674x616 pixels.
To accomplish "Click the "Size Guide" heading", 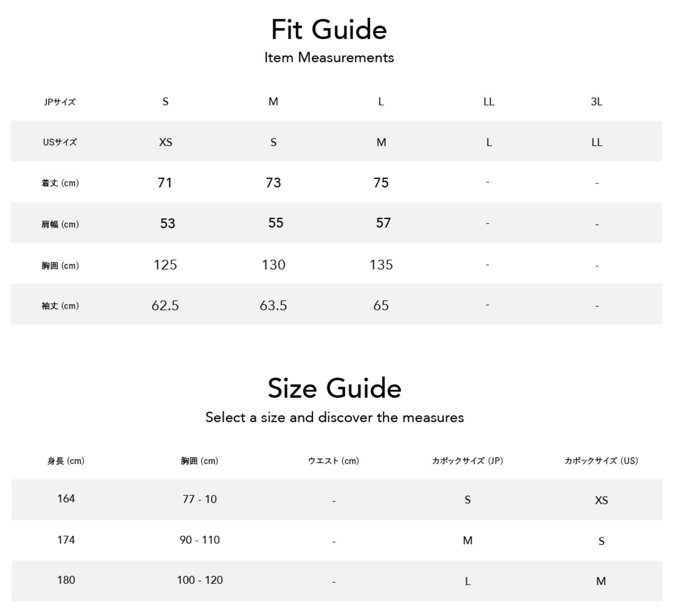I will point(335,388).
